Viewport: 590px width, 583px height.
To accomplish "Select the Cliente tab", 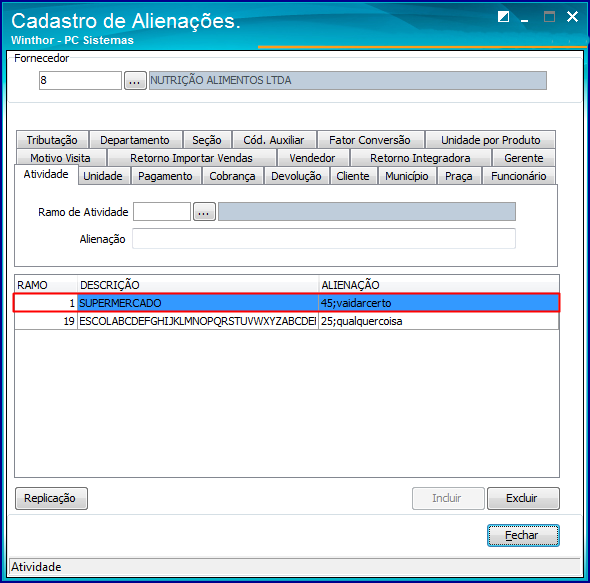I will pos(353,176).
